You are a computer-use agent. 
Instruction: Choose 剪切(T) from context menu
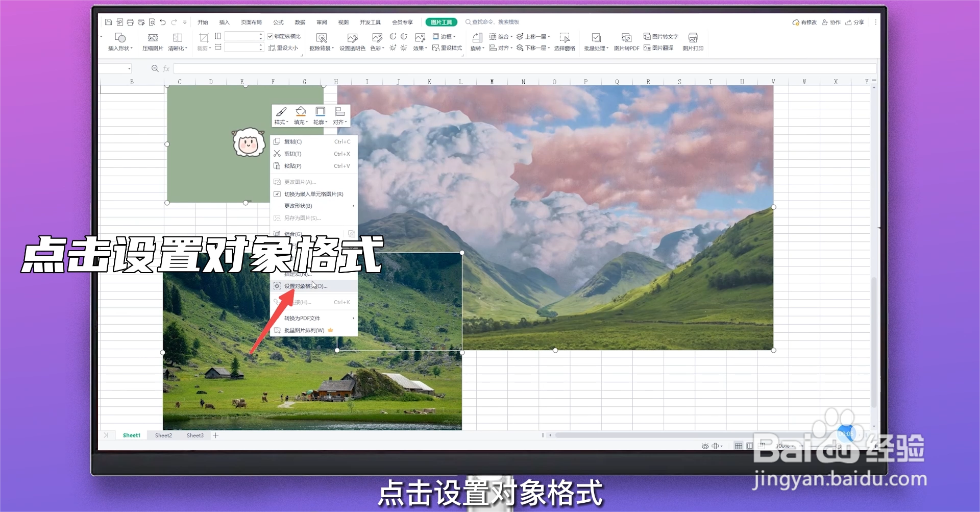pyautogui.click(x=313, y=154)
